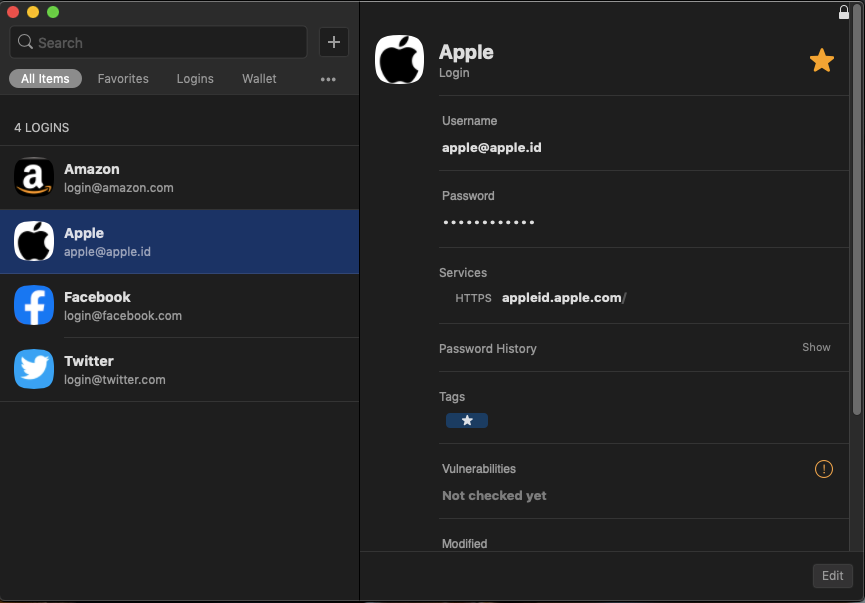Select the Amazon login entry

(x=179, y=178)
